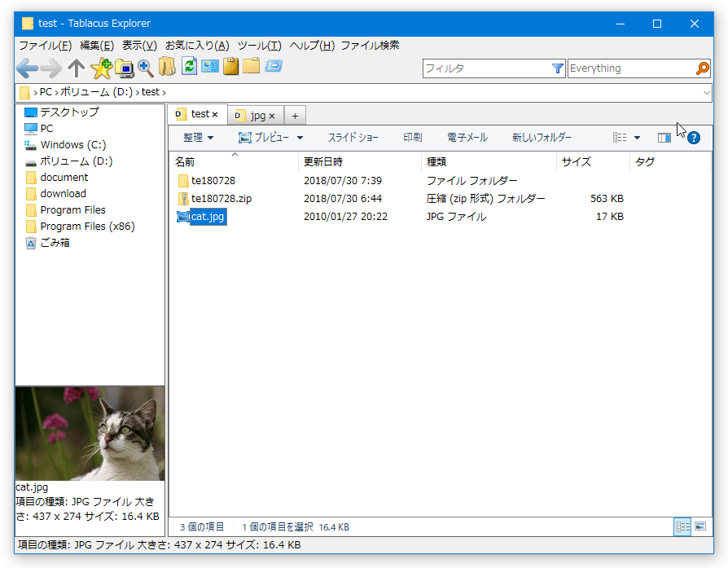Click the funnel icon in the filter box
Image resolution: width=728 pixels, height=568 pixels.
[x=558, y=68]
